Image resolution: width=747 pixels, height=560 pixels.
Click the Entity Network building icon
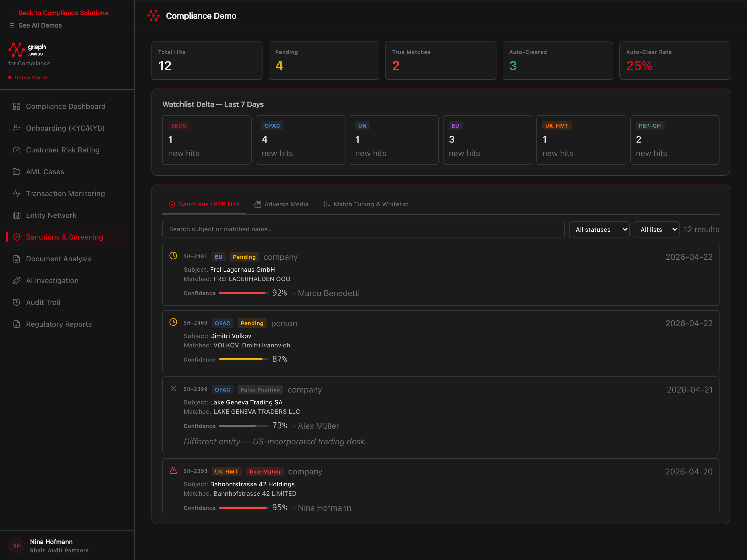pos(17,215)
